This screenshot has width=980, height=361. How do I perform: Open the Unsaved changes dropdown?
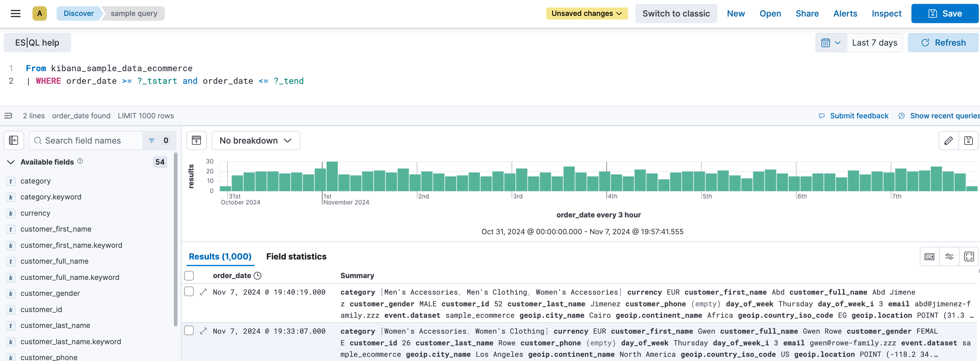pos(586,13)
